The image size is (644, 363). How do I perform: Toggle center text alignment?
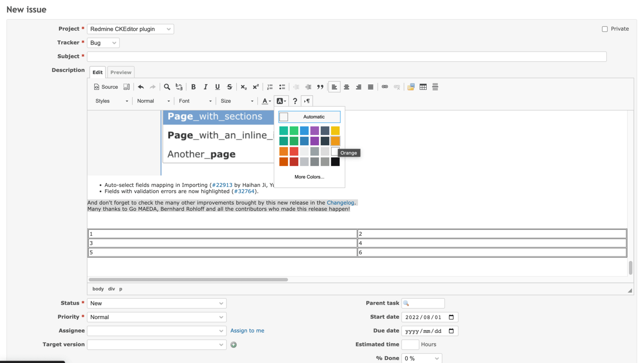click(x=347, y=87)
